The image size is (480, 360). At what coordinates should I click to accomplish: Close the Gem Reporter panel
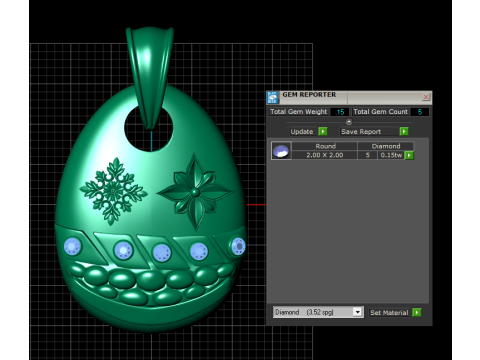tap(426, 97)
